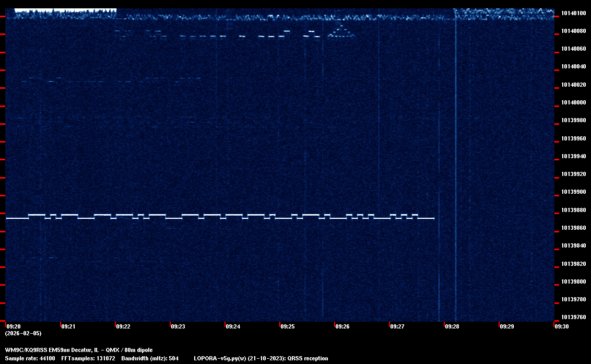
Task: Click the (2026-02-05) date label
Action: coord(23,333)
